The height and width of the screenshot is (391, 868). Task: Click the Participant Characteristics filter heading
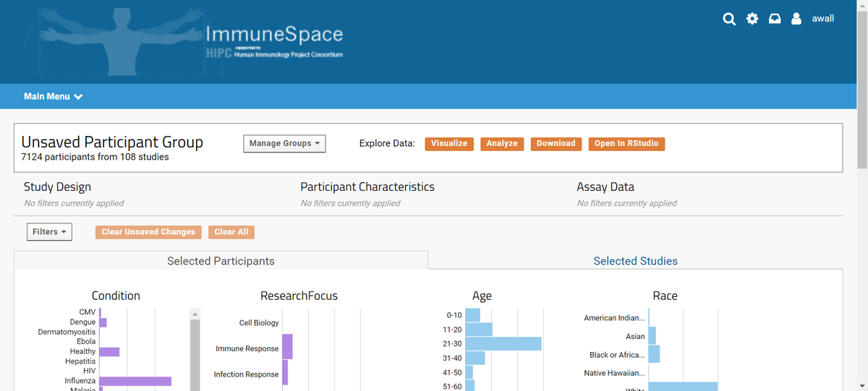coord(367,186)
